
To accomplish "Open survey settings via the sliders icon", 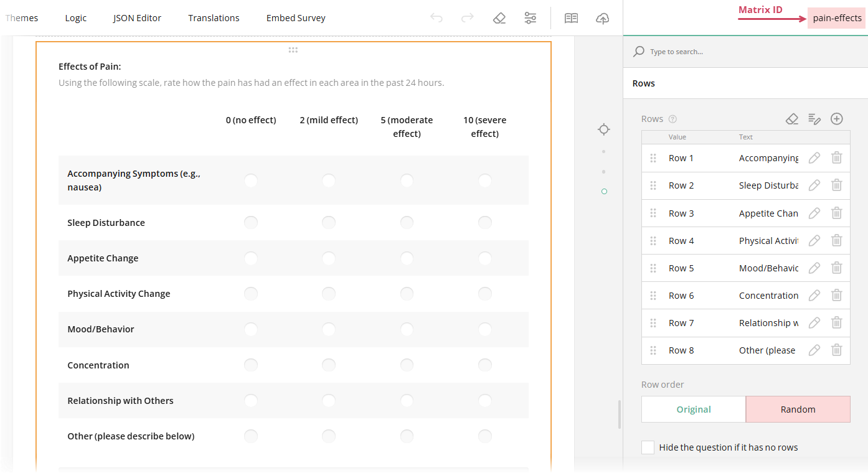I will [531, 18].
